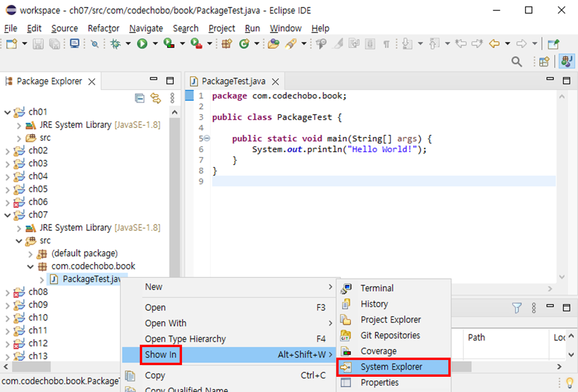Click the editor vertical scrollbar down arrow
The height and width of the screenshot is (392, 578).
(562, 277)
